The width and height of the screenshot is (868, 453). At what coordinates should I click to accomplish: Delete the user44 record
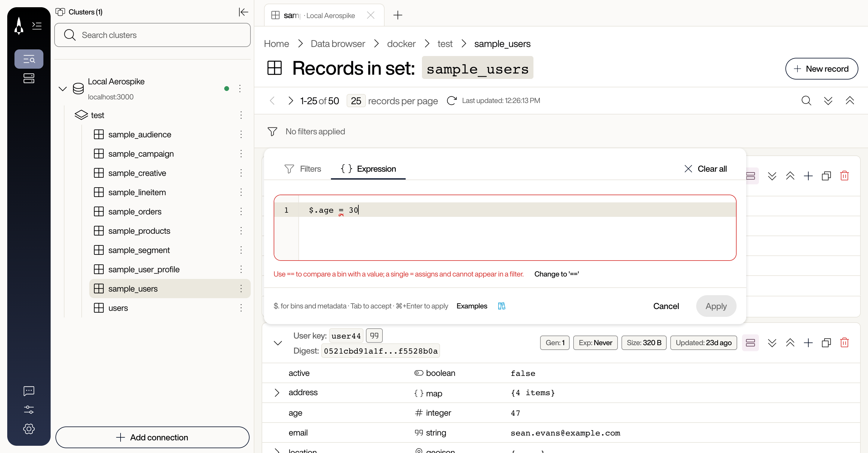click(x=844, y=343)
